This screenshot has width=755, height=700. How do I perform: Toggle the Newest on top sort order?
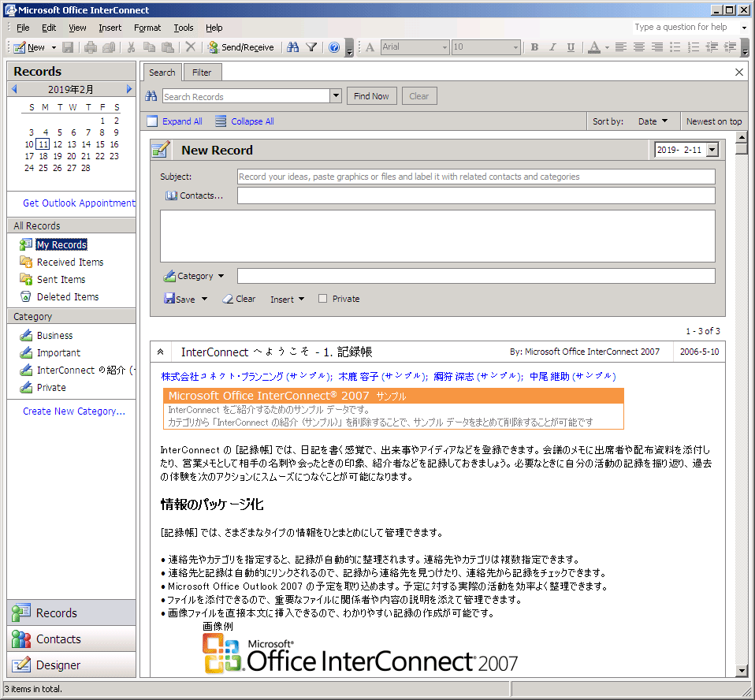coord(714,121)
